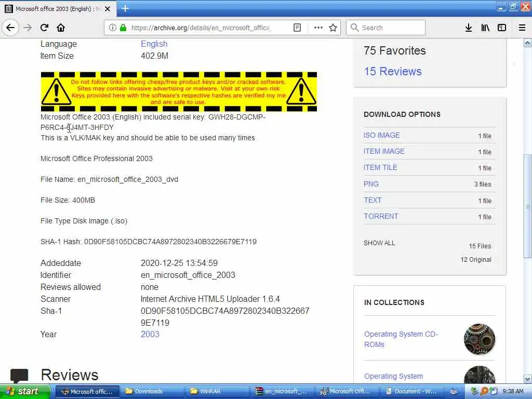Go back to the previous page
Viewport: 532px width, 399px height.
coord(10,28)
